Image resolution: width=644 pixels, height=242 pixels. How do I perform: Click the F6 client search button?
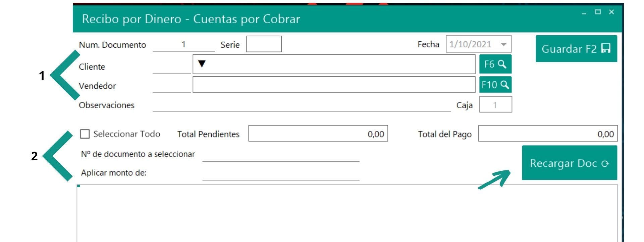pos(495,64)
